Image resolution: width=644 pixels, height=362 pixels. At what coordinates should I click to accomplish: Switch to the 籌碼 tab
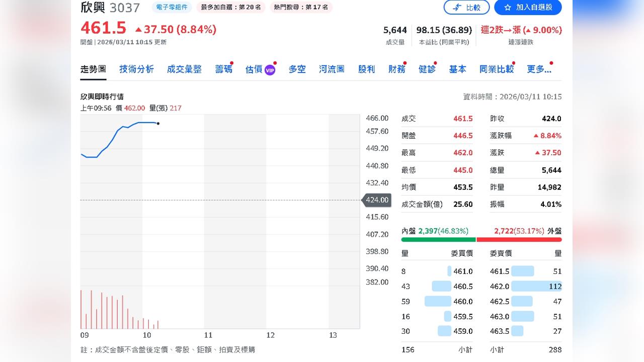coord(223,69)
